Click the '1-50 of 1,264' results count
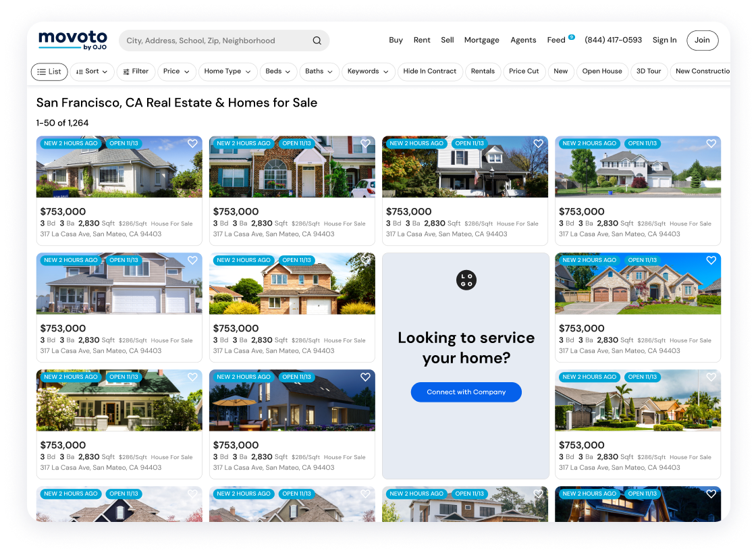The height and width of the screenshot is (553, 756). coord(62,123)
